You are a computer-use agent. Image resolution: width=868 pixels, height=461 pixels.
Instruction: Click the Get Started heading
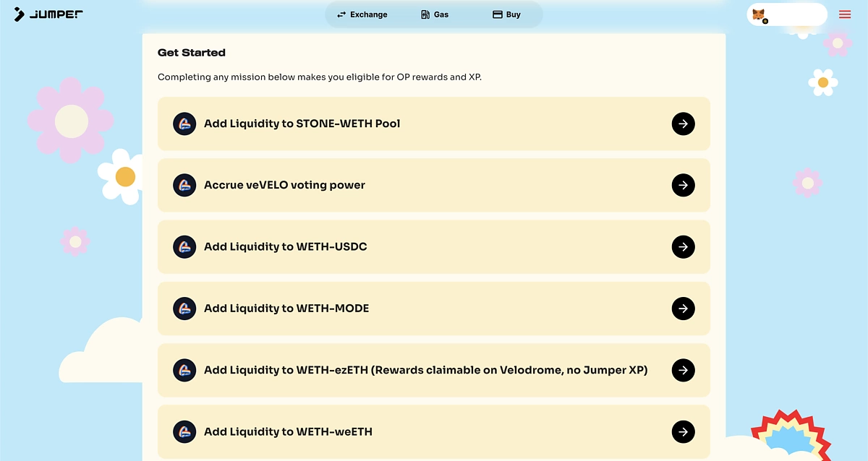click(192, 53)
